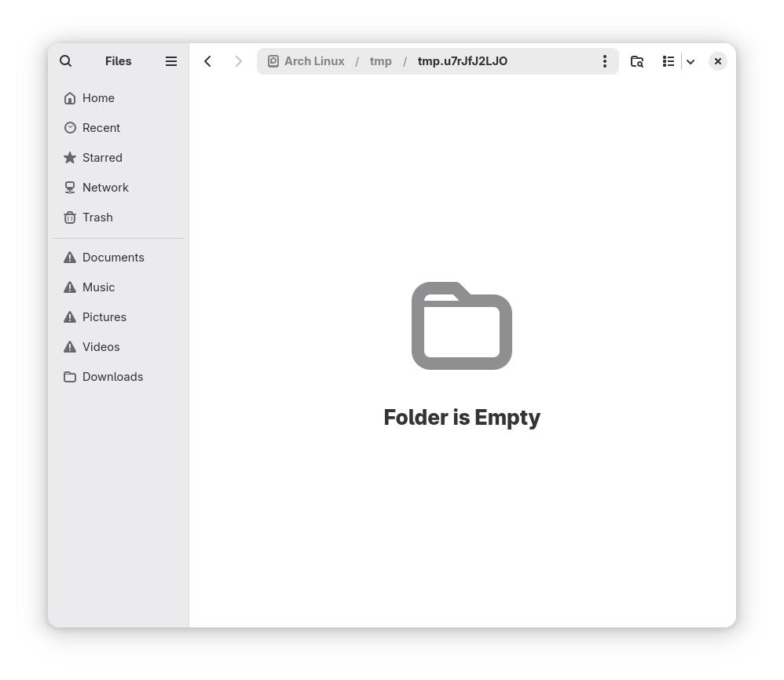The width and height of the screenshot is (784, 680).
Task: Close the Files window
Action: click(x=717, y=61)
